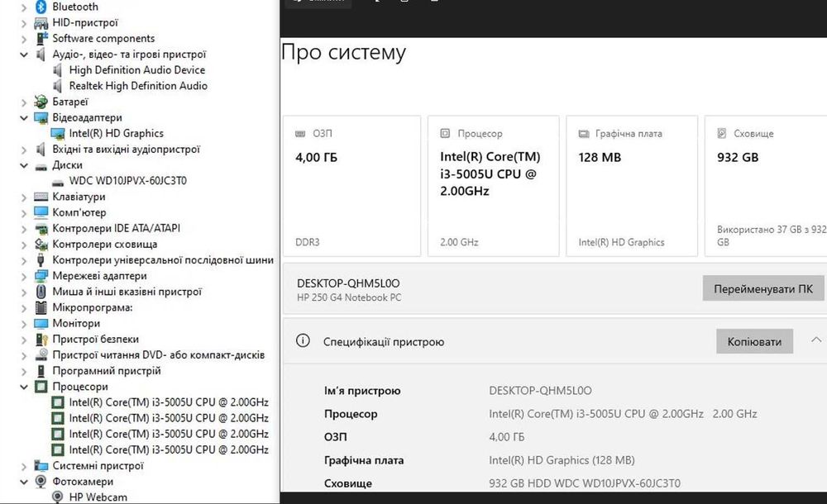Image resolution: width=827 pixels, height=504 pixels.
Task: Click the Копіювати button
Action: [754, 341]
